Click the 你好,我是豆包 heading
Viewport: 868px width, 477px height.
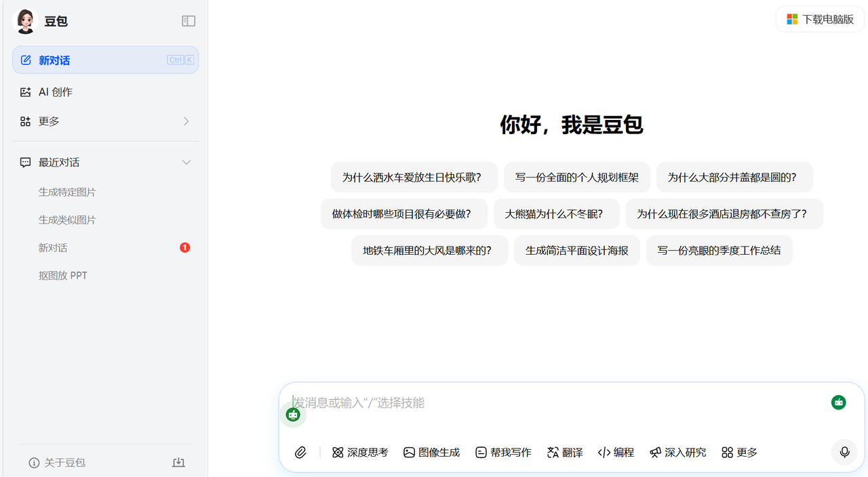pyautogui.click(x=572, y=125)
